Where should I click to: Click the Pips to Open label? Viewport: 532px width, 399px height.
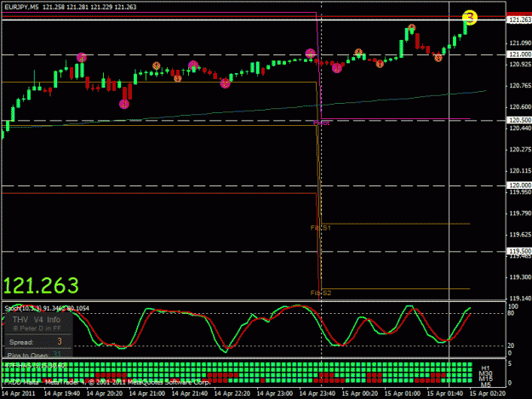tap(28, 356)
